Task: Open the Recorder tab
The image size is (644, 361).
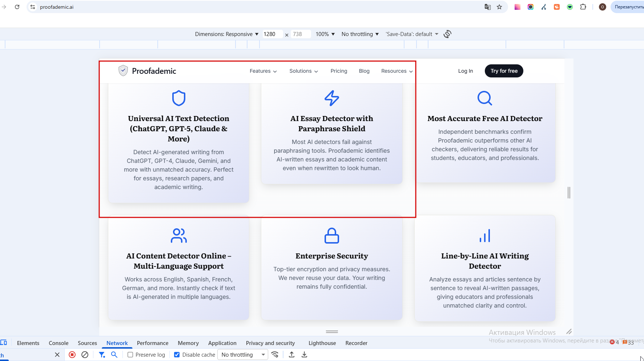Action: point(356,343)
